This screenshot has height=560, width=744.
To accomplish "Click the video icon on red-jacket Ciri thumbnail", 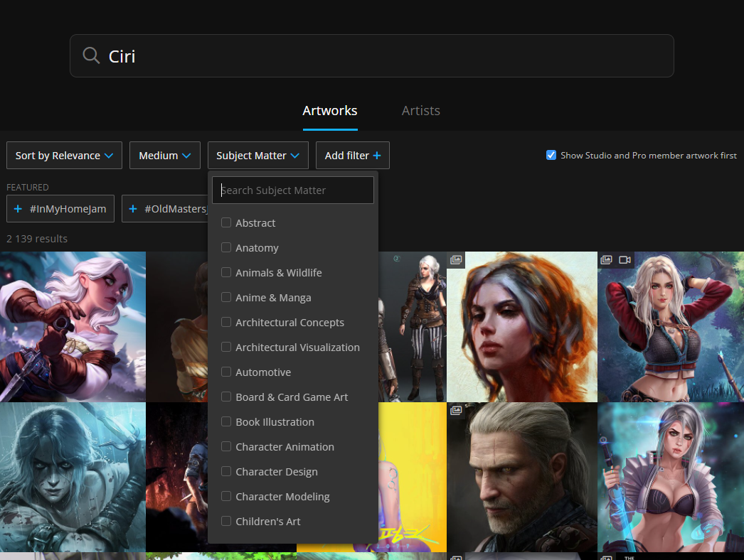I will point(625,260).
